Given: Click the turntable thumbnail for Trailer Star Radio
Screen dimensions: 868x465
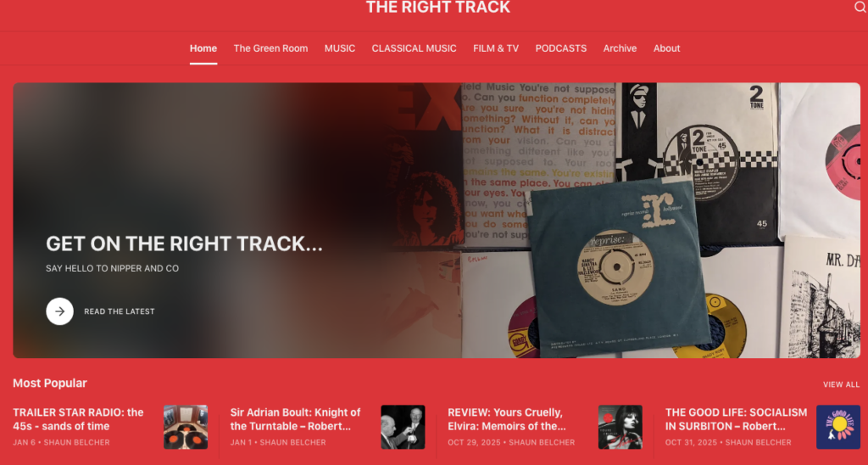Looking at the screenshot, I should (x=186, y=427).
